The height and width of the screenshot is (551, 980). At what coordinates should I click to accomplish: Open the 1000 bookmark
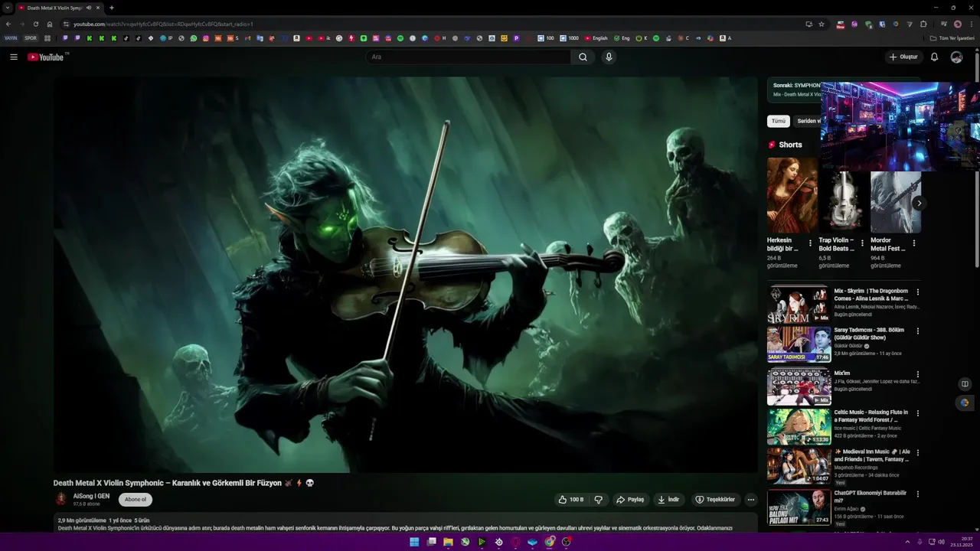pos(569,37)
